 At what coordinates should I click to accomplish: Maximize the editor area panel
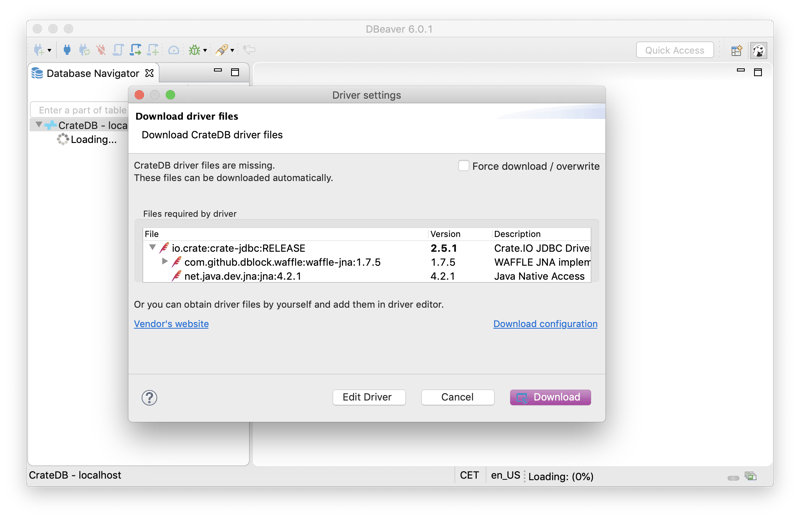tap(758, 72)
